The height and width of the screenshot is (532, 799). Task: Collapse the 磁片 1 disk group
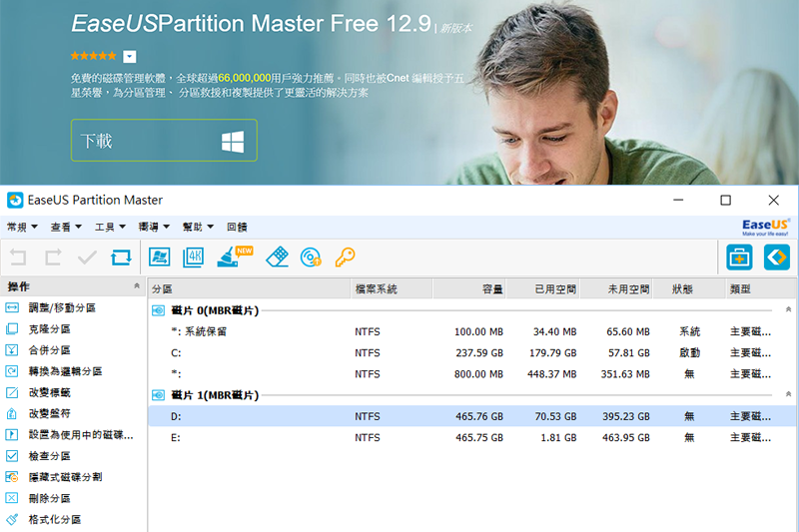point(788,394)
